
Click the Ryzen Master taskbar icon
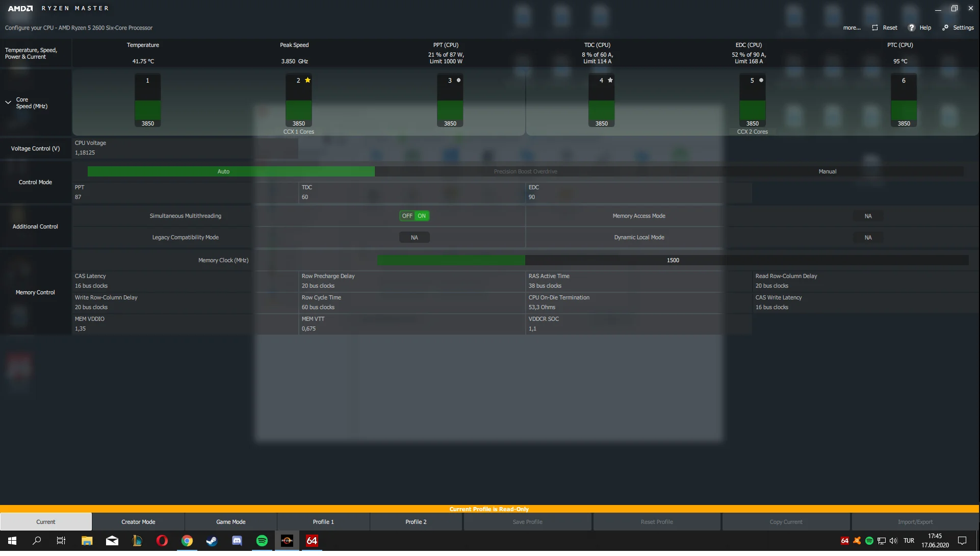point(287,541)
